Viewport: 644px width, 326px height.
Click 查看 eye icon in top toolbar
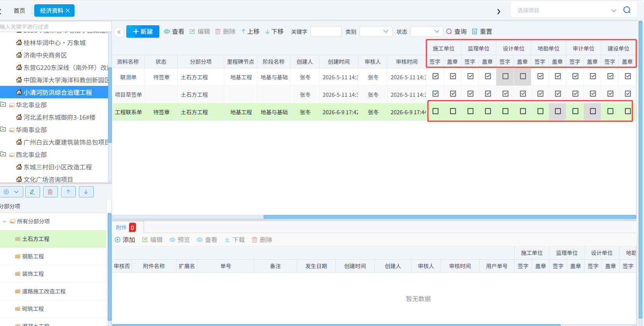pyautogui.click(x=174, y=31)
